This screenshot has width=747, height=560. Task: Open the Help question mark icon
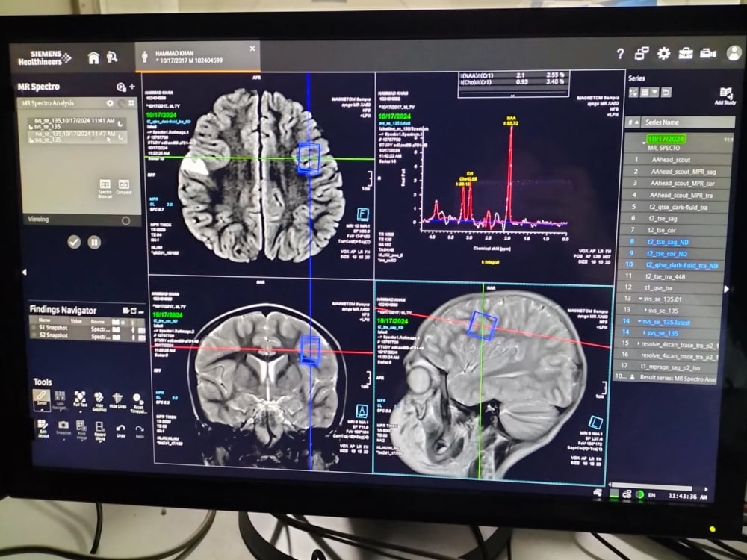620,54
